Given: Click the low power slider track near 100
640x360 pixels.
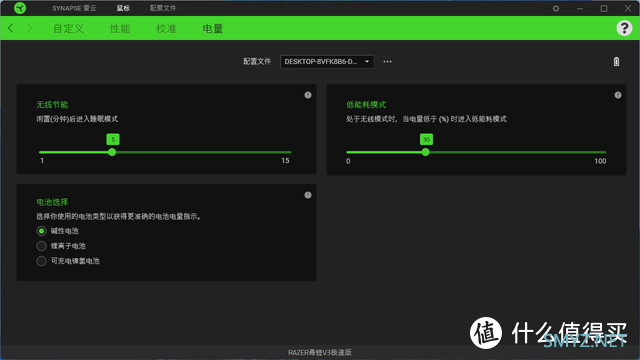Looking at the screenshot, I should pyautogui.click(x=601, y=152).
